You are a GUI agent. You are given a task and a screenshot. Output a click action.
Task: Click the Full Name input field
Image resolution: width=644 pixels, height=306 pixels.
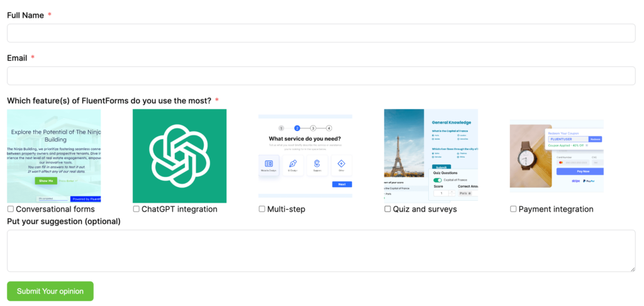tap(321, 33)
